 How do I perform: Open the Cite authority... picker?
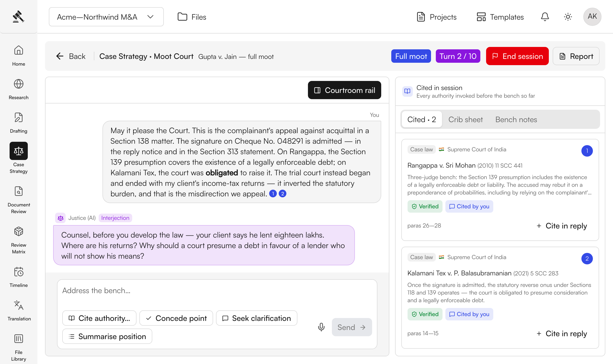click(x=99, y=318)
